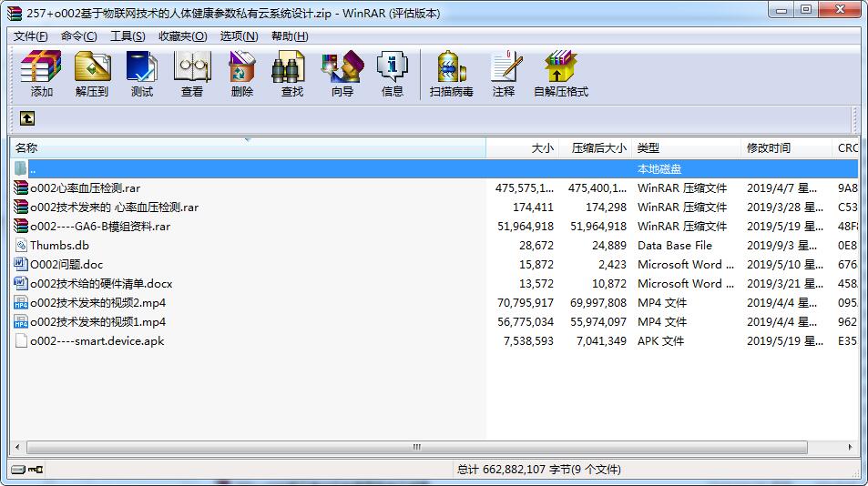This screenshot has width=868, height=486.
Task: Click the packed size 174,298 cell
Action: tap(607, 208)
